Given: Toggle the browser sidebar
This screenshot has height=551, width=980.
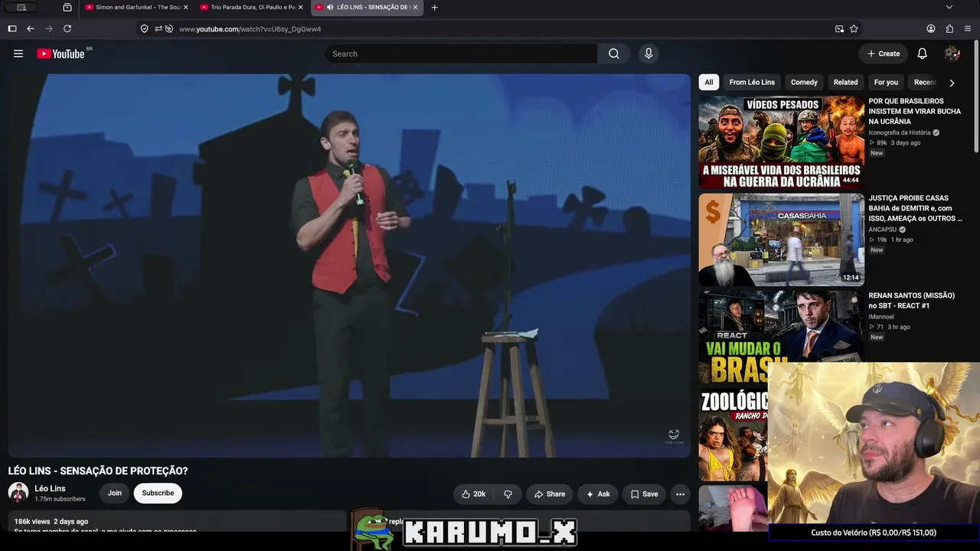Looking at the screenshot, I should 12,28.
